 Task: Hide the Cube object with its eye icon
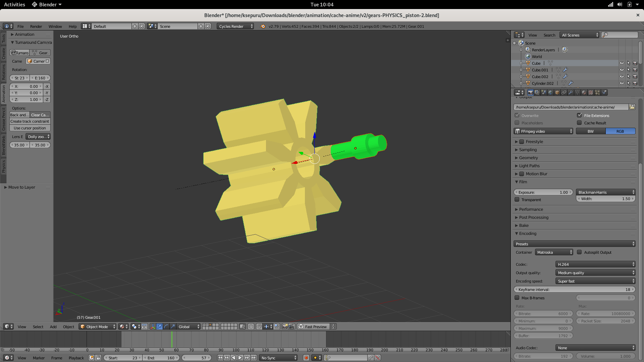point(622,63)
